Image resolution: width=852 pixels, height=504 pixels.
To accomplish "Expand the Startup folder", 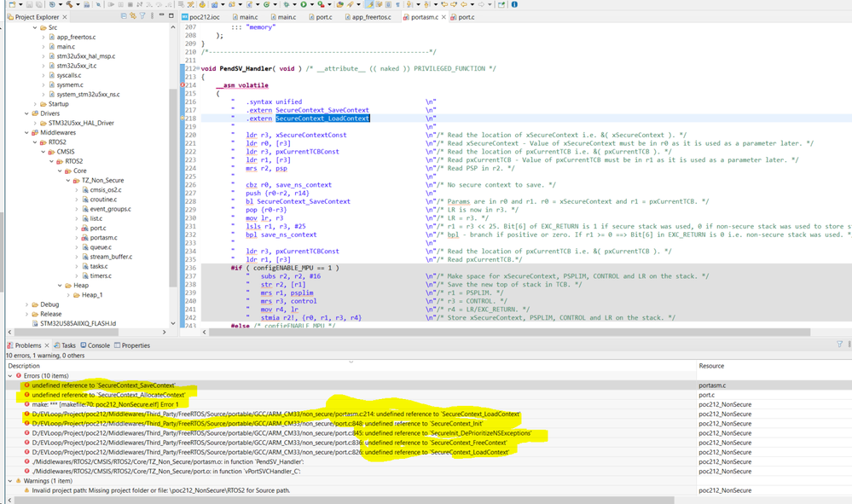I will (35, 104).
